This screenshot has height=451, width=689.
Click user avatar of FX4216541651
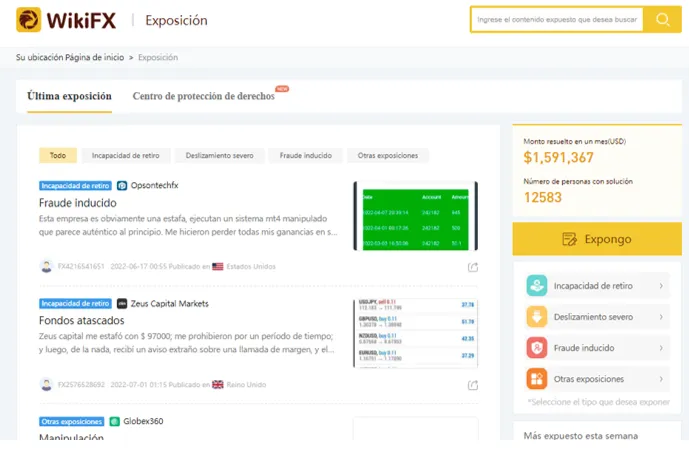click(46, 266)
